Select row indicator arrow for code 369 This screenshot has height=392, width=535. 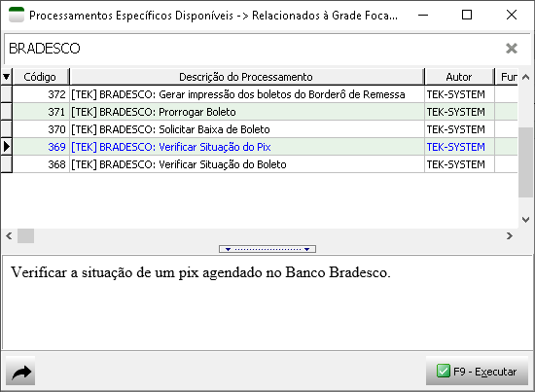point(7,147)
